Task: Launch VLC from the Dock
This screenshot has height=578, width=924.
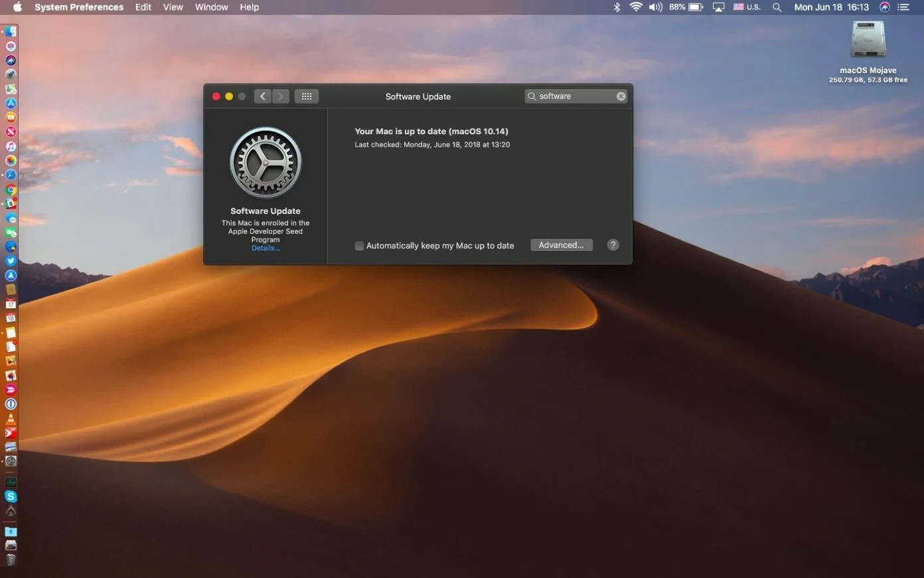Action: pyautogui.click(x=10, y=418)
